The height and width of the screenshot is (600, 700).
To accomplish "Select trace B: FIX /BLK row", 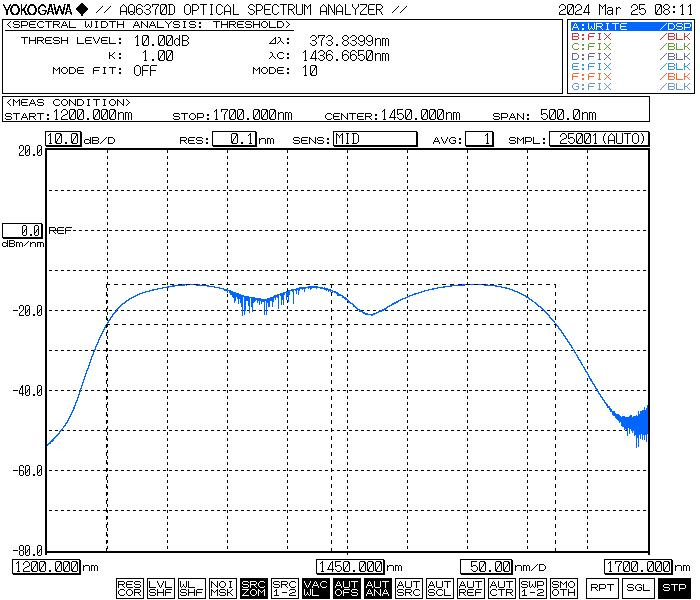I will tap(630, 36).
